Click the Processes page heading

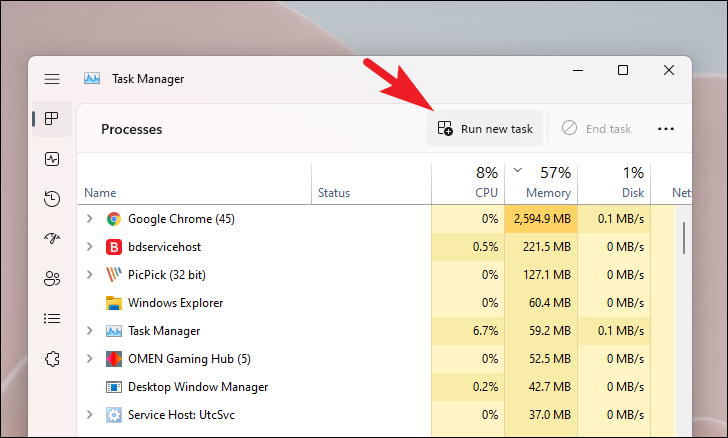(131, 129)
